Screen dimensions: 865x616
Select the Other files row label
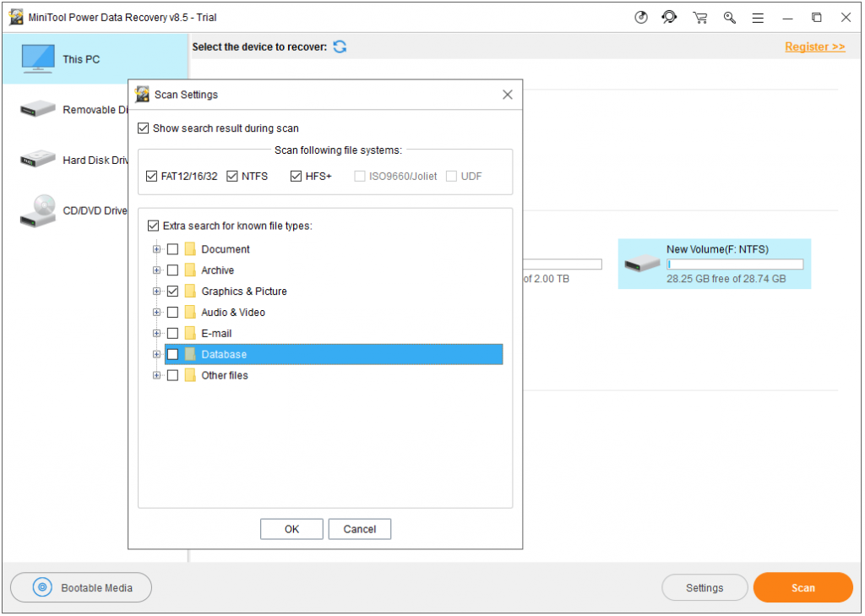225,375
